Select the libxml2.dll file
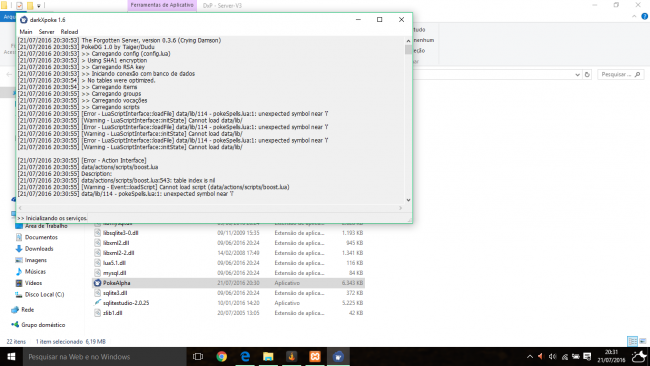650x366 pixels. 228,242
